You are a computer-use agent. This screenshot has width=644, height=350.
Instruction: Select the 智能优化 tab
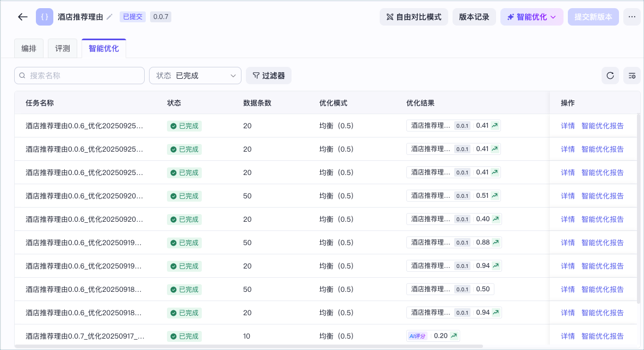pos(103,48)
